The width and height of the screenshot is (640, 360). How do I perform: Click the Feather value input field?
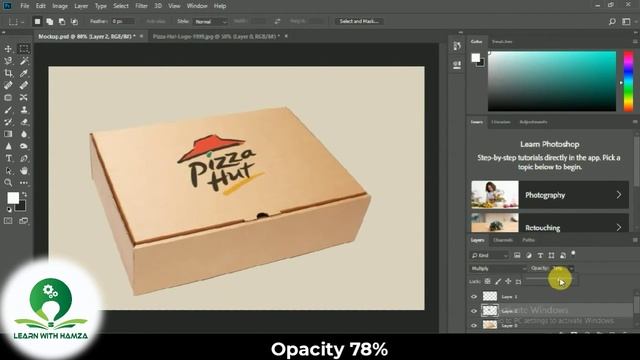click(x=123, y=21)
